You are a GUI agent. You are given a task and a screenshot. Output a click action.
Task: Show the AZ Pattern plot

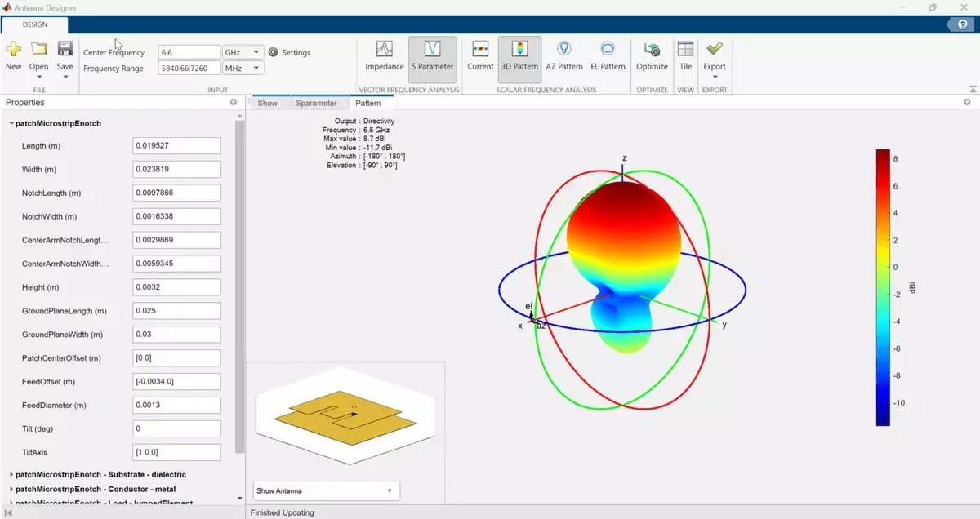pyautogui.click(x=563, y=55)
